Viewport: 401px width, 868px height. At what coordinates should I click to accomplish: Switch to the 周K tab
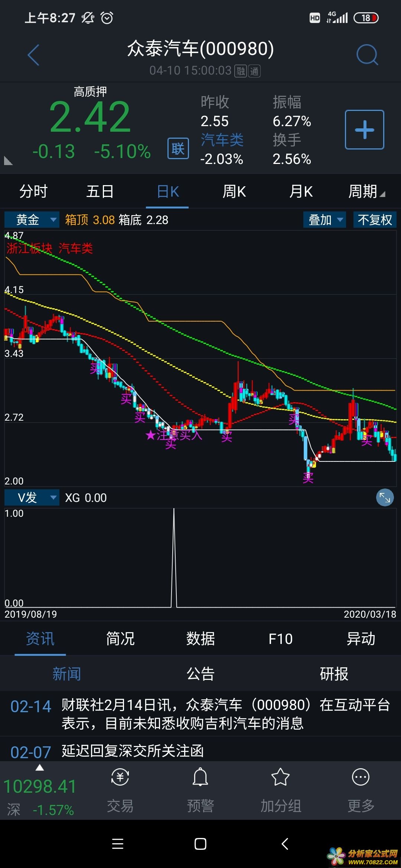click(234, 192)
